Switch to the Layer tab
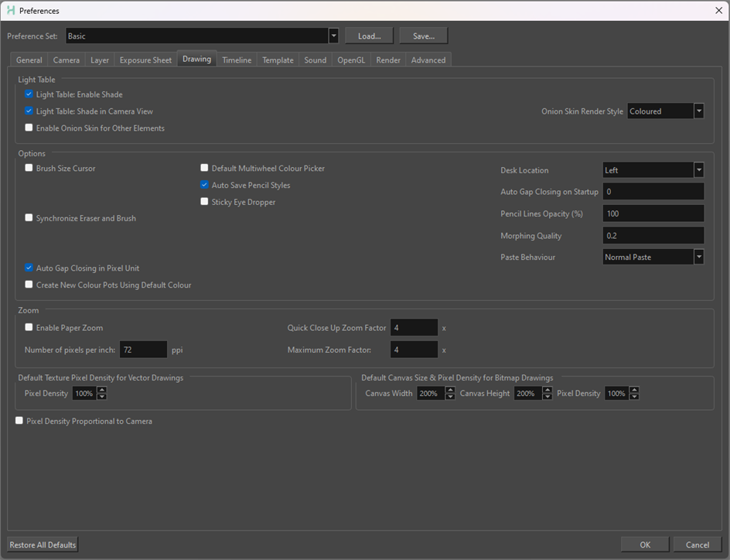 (x=100, y=60)
